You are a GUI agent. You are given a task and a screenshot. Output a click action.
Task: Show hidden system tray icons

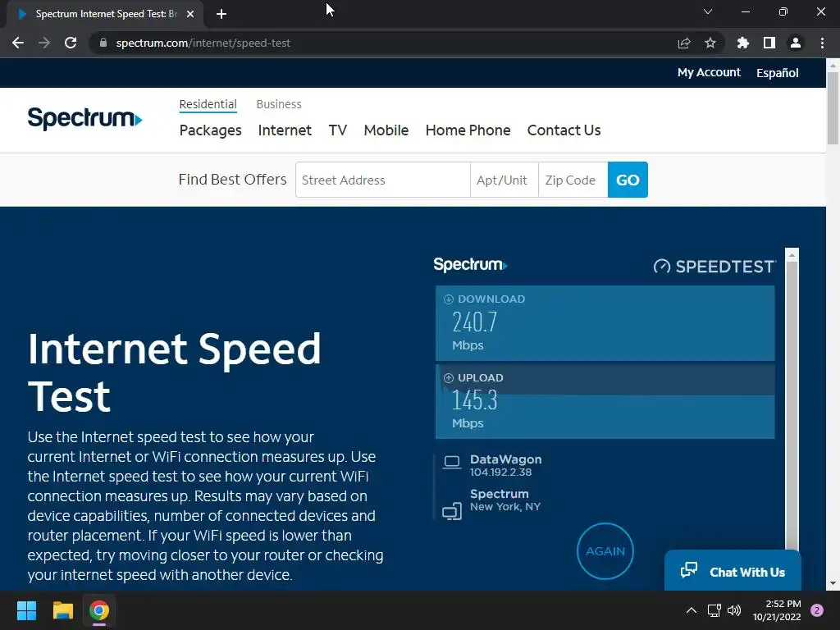click(x=692, y=610)
